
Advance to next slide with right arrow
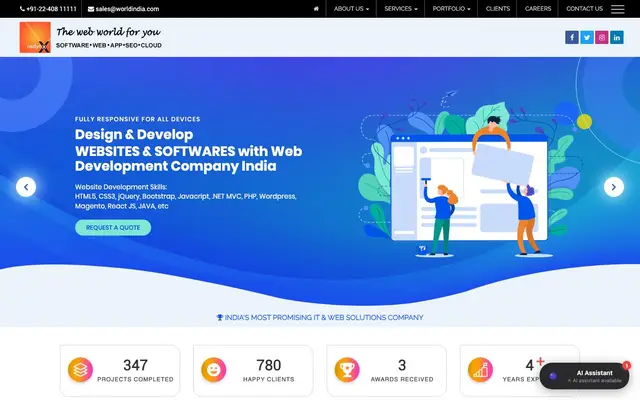click(x=613, y=187)
